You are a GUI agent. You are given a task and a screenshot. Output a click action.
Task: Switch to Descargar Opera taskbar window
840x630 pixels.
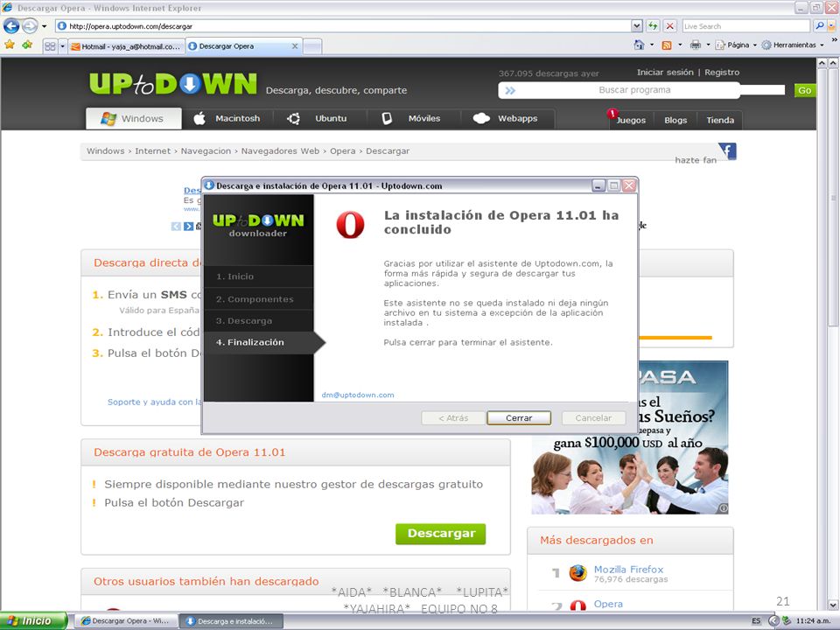(x=124, y=621)
